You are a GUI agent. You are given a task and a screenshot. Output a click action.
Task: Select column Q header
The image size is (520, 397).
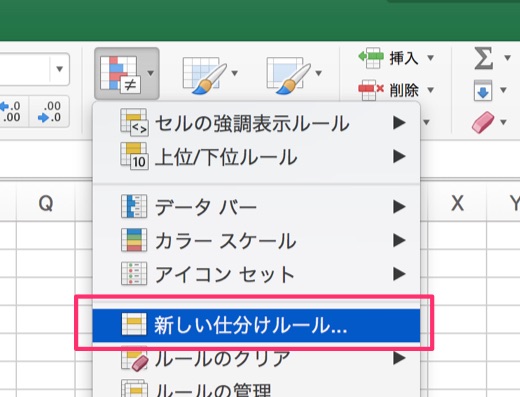[46, 202]
